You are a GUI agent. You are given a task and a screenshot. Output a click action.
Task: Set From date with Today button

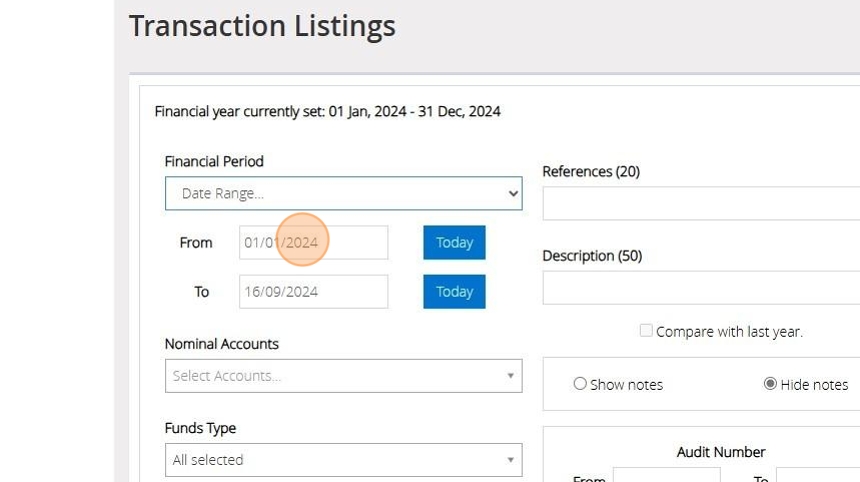[x=454, y=243]
